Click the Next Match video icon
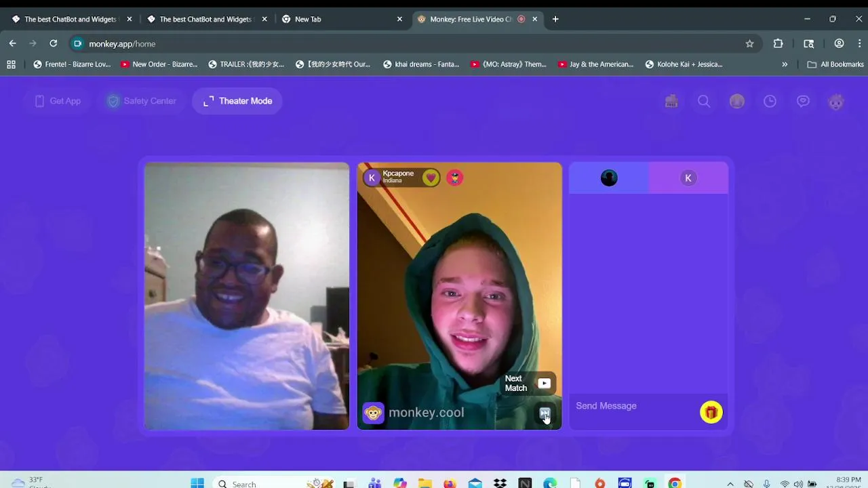Screen dimensions: 868x488 tap(544, 383)
